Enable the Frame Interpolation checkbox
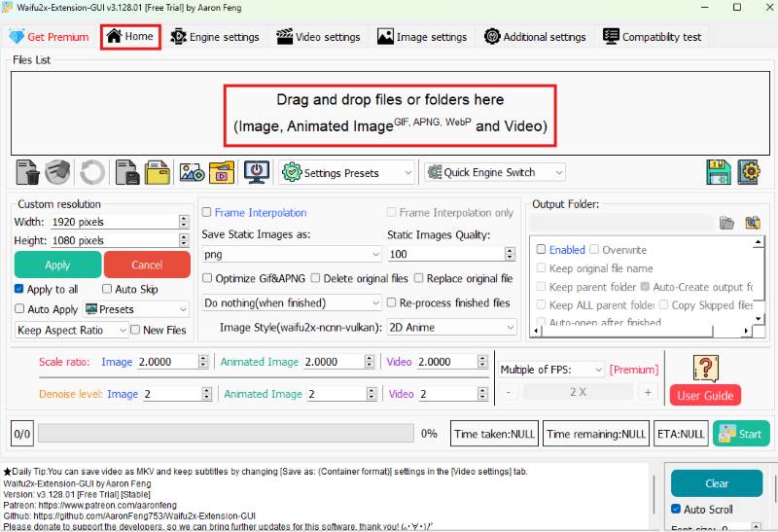778x532 pixels. (207, 212)
